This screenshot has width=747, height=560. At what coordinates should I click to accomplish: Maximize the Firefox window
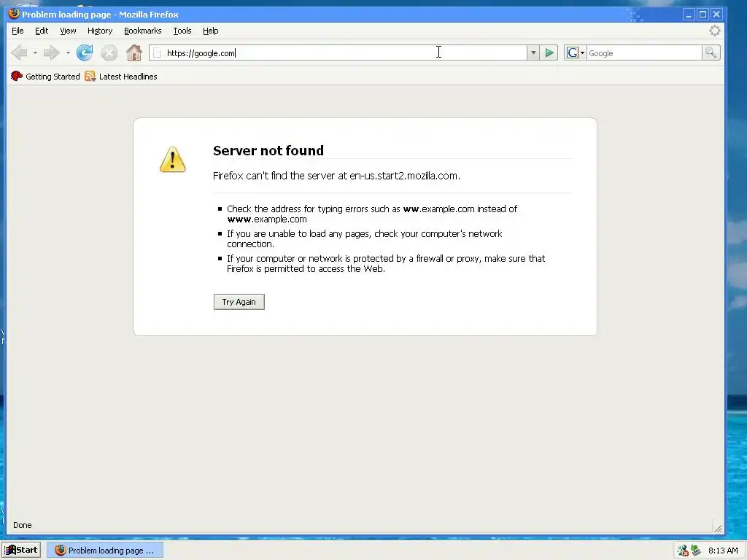(x=703, y=15)
